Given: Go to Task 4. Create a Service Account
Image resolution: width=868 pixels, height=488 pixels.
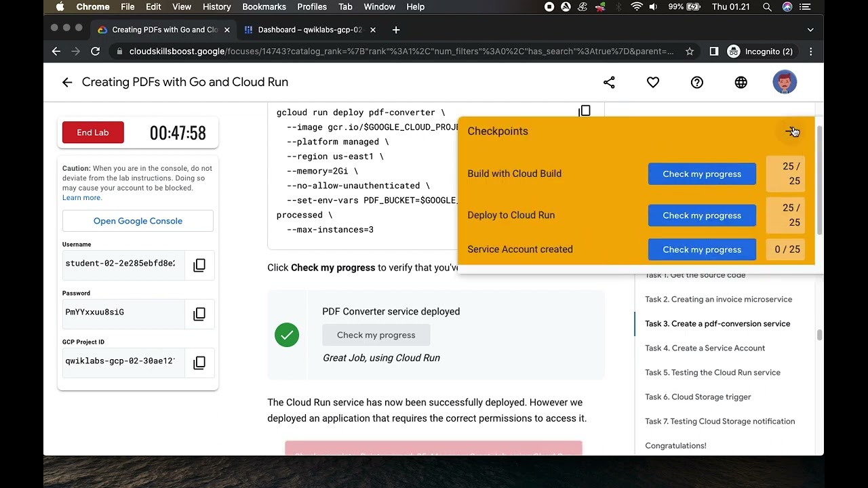Looking at the screenshot, I should pyautogui.click(x=705, y=348).
